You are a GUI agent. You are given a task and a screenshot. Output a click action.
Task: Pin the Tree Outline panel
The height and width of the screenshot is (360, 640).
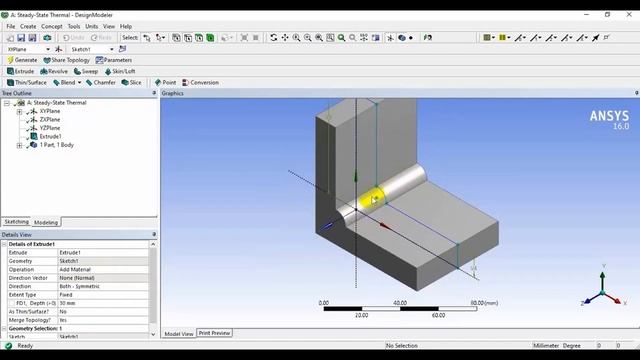point(154,93)
